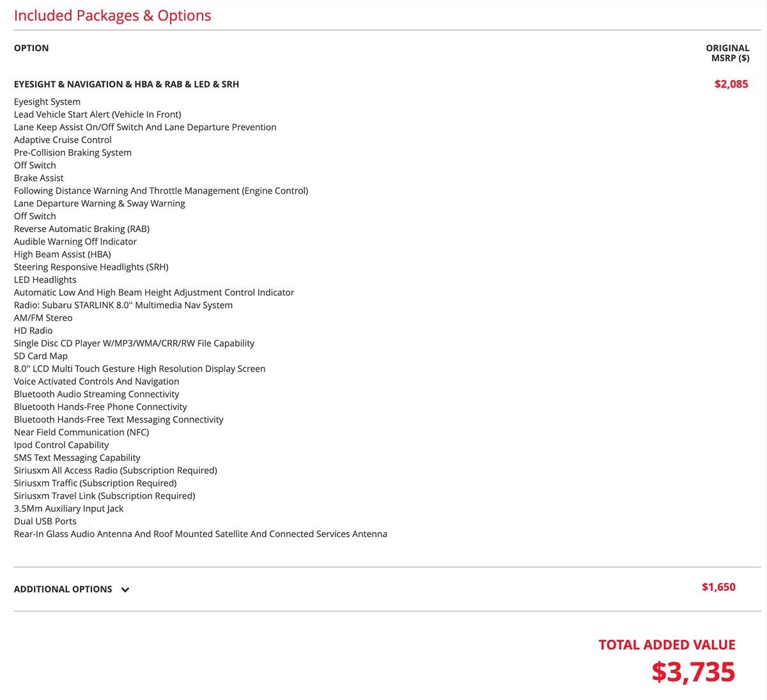Click the Dual USB Ports line
The height and width of the screenshot is (700, 767).
(45, 521)
